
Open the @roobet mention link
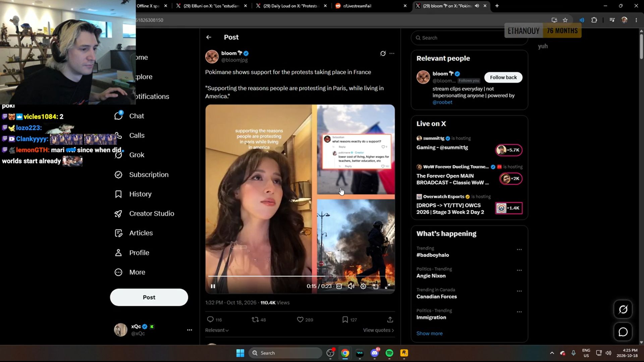click(442, 102)
